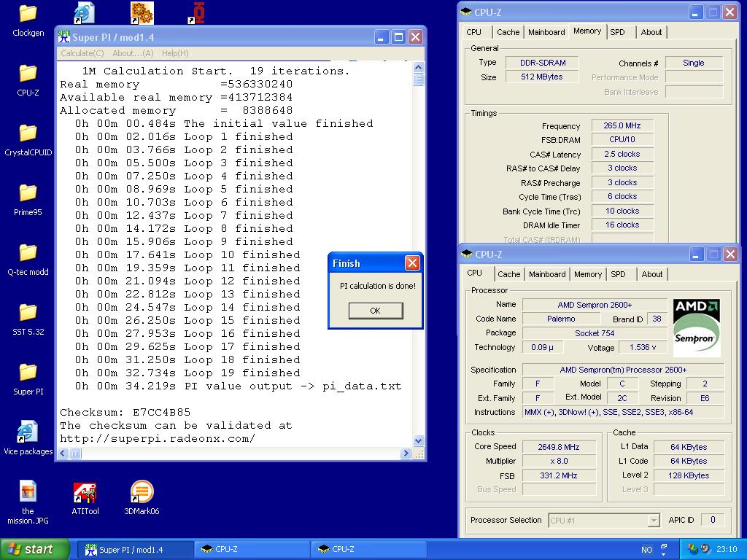
Task: Click the gear shortcut icon on desktop
Action: [142, 13]
